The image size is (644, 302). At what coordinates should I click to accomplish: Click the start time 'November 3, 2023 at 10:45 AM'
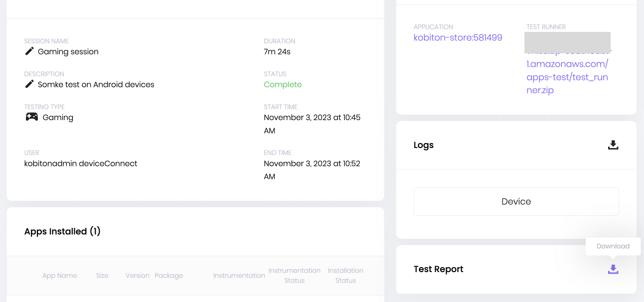[312, 124]
